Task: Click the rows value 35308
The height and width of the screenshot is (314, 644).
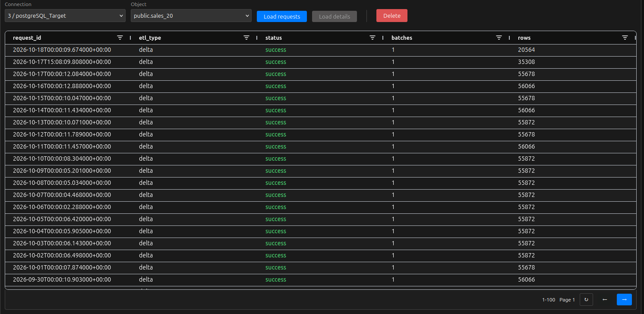Action: pyautogui.click(x=526, y=62)
